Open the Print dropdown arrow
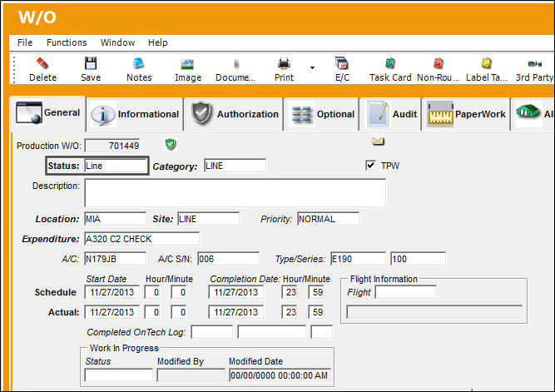 pyautogui.click(x=312, y=67)
